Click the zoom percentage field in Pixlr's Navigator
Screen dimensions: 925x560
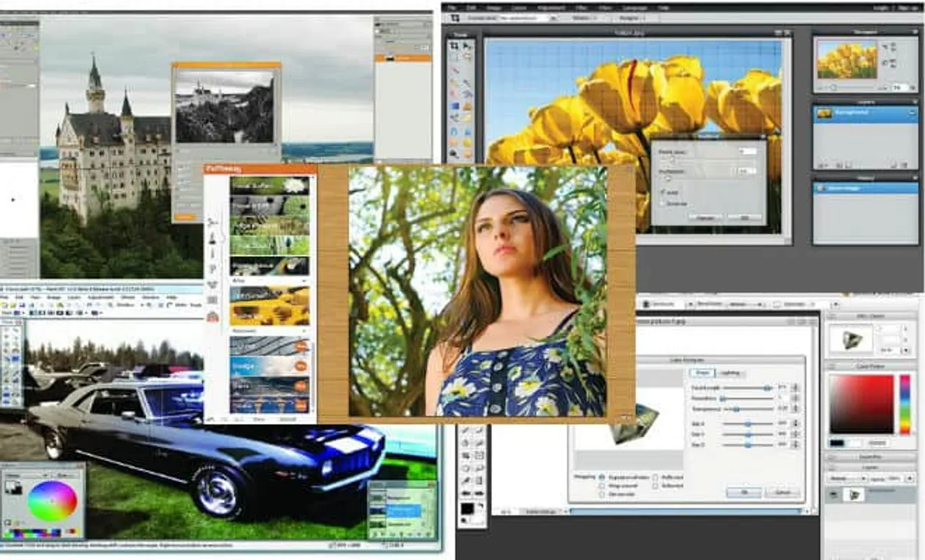pyautogui.click(x=899, y=87)
